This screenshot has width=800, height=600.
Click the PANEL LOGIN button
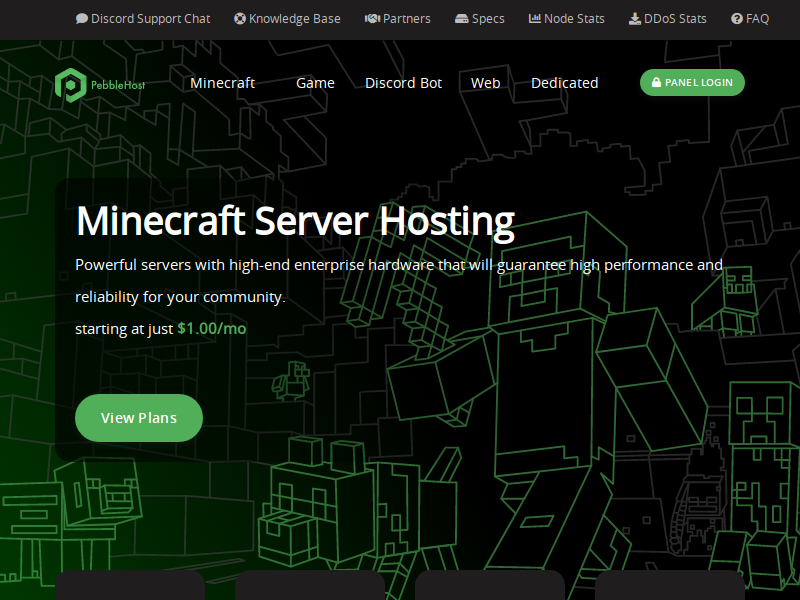click(x=692, y=82)
